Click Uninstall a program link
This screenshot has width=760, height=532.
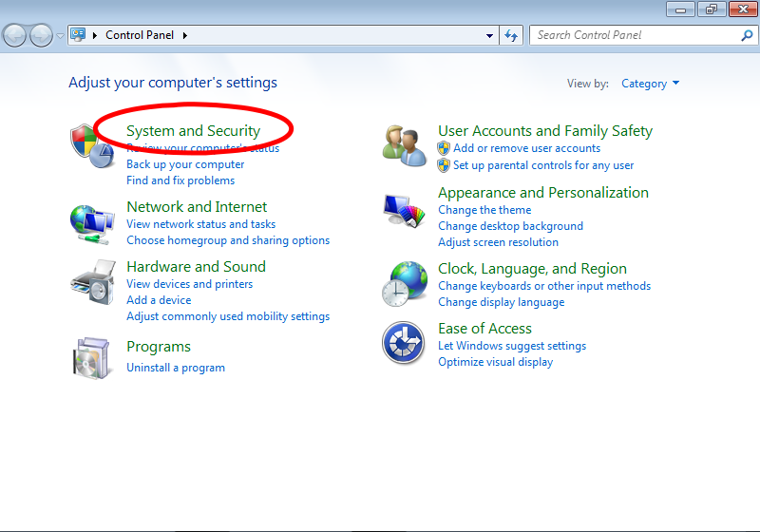coord(176,368)
